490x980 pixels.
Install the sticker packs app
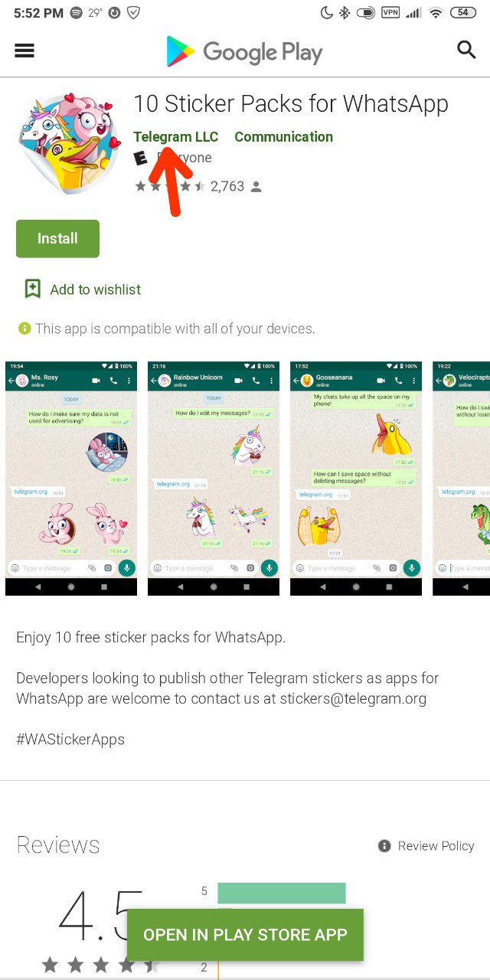(x=57, y=238)
